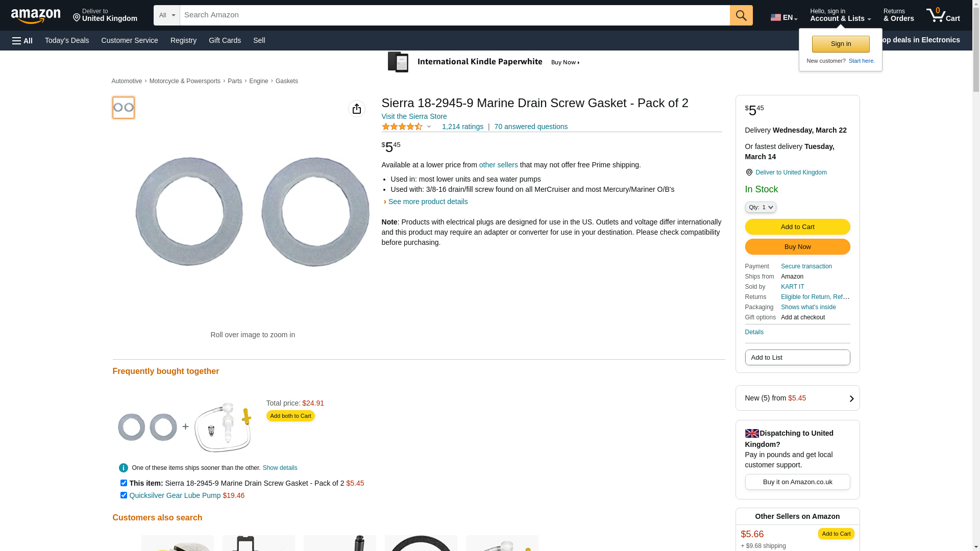Open the All hamburger menu

(x=22, y=41)
